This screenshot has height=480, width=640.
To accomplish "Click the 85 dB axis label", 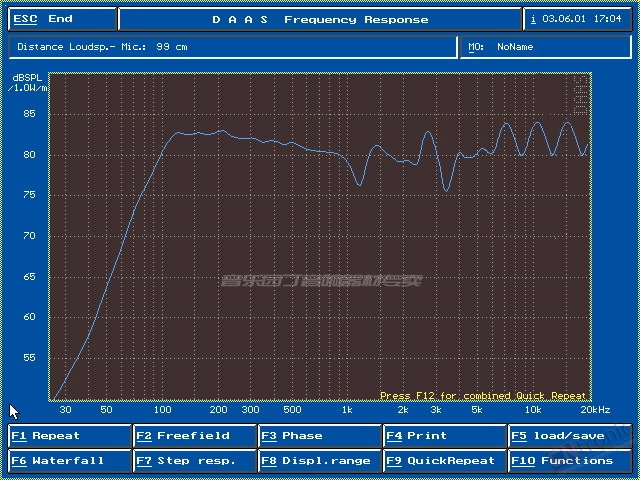I will (x=29, y=113).
